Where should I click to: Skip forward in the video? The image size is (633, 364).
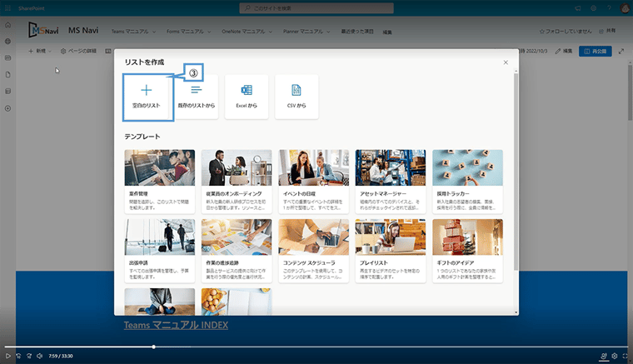click(x=29, y=356)
